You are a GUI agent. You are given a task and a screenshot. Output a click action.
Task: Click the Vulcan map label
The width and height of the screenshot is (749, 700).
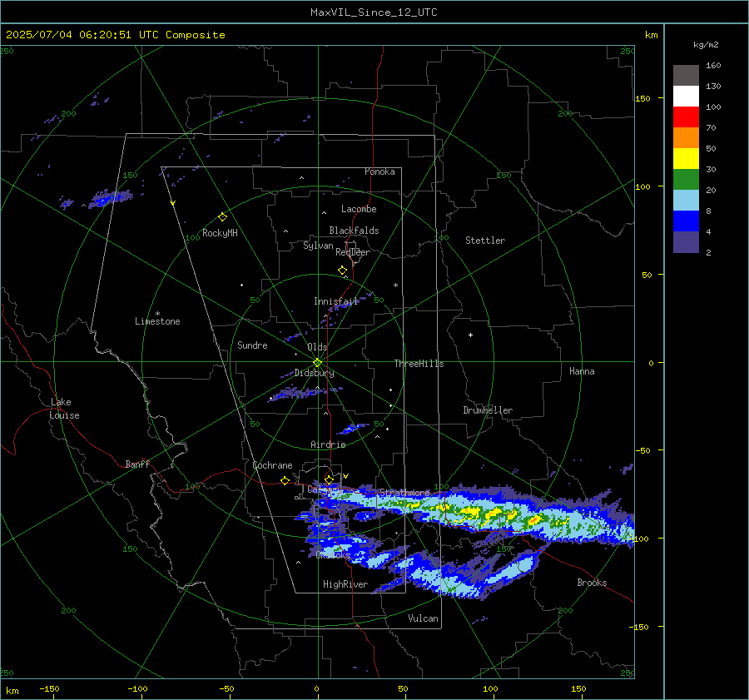pos(423,618)
